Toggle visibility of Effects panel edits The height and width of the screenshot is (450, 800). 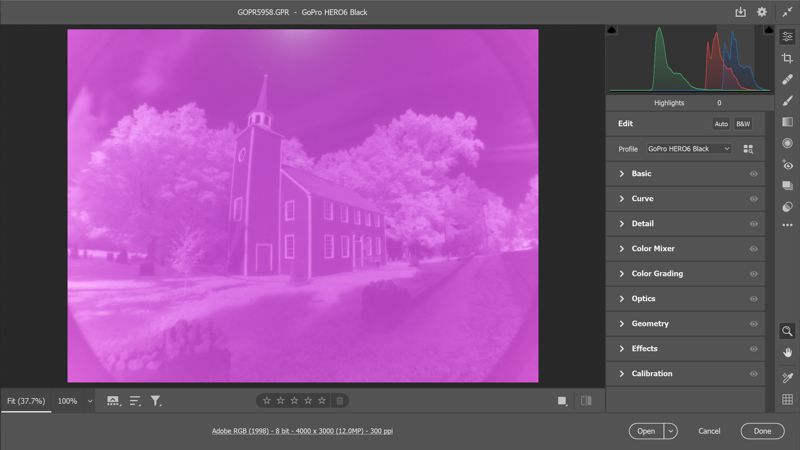pos(753,349)
